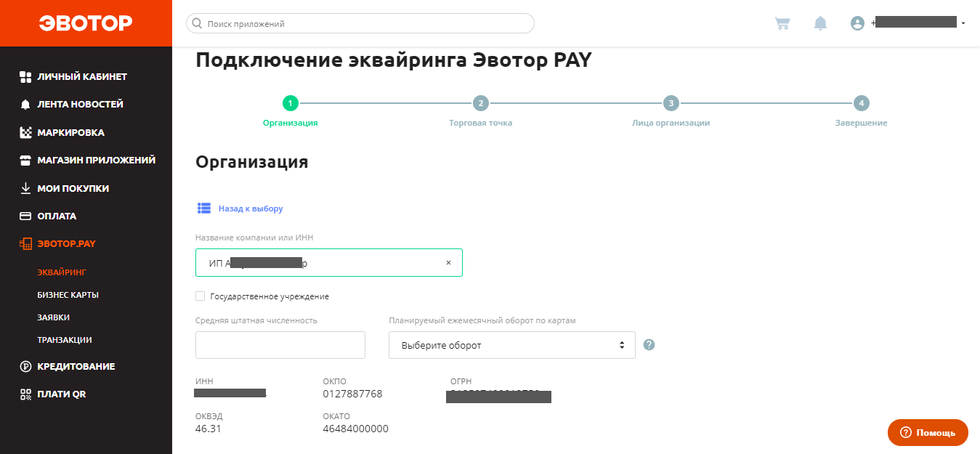Click the search magnifier icon
The image size is (980, 454).
(x=197, y=23)
